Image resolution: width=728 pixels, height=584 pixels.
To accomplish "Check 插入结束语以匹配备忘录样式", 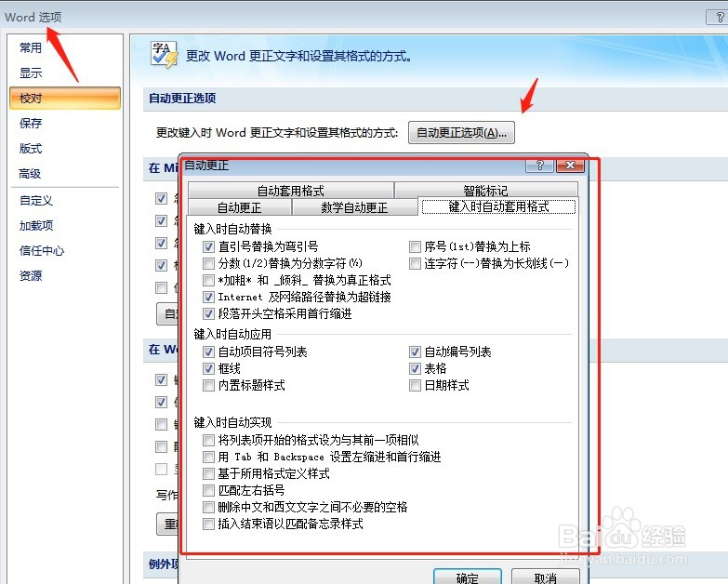I will pyautogui.click(x=208, y=524).
